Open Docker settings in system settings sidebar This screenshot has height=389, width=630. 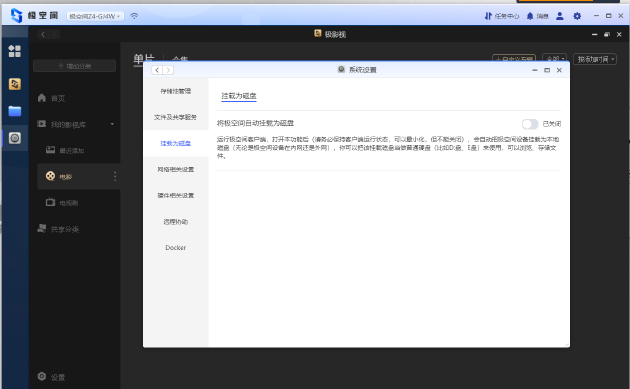click(x=176, y=248)
